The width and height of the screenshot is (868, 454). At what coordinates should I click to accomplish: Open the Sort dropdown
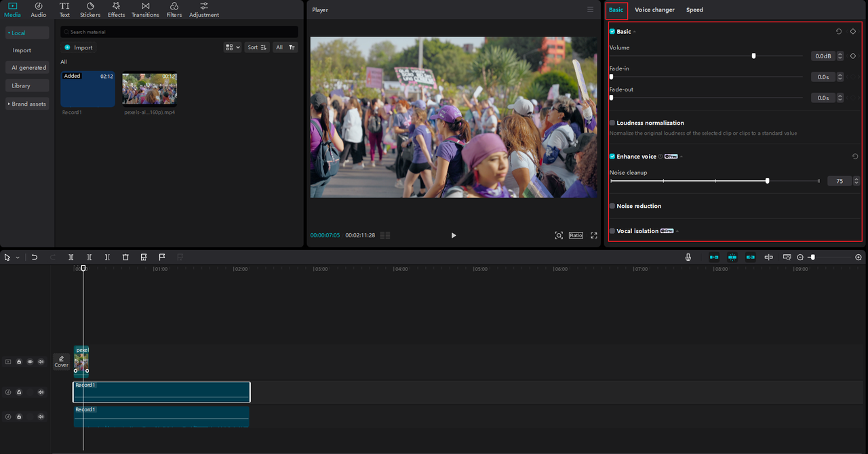pos(257,47)
